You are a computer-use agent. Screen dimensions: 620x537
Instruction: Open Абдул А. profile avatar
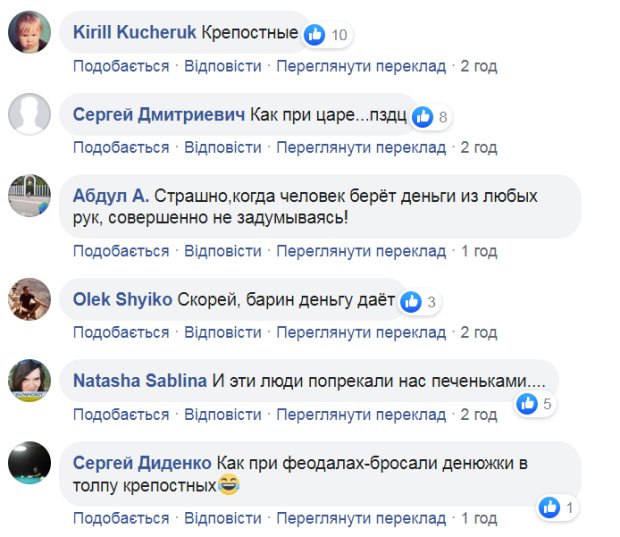[x=29, y=194]
